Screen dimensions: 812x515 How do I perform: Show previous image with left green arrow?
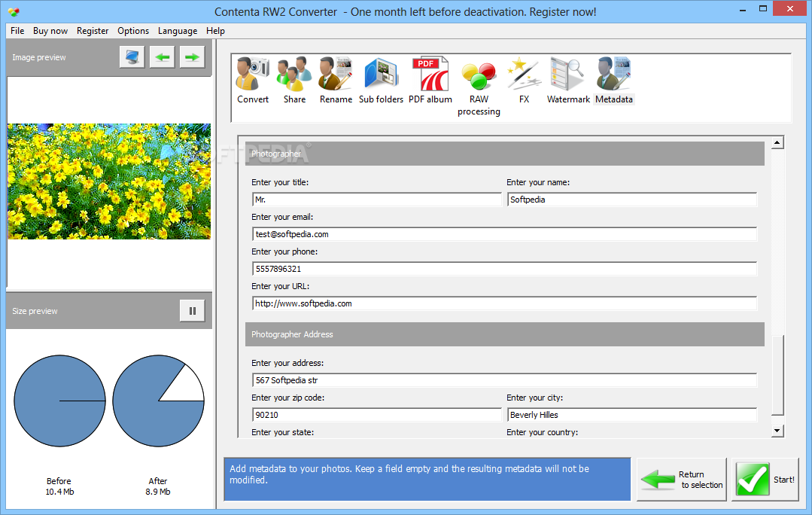[x=162, y=57]
